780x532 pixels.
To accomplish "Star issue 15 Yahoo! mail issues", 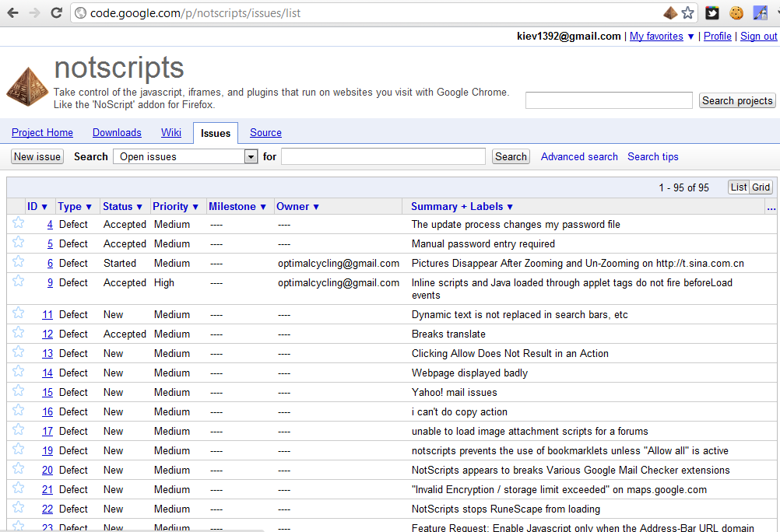I will [18, 391].
